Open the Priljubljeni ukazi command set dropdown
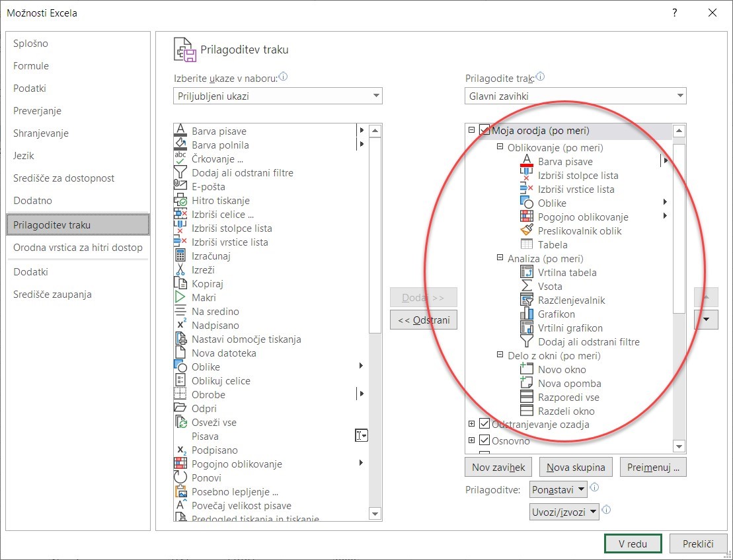This screenshot has height=560, width=733. 278,96
